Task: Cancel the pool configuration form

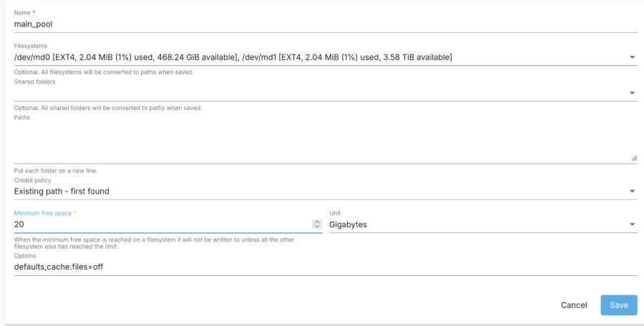Action: click(x=574, y=305)
